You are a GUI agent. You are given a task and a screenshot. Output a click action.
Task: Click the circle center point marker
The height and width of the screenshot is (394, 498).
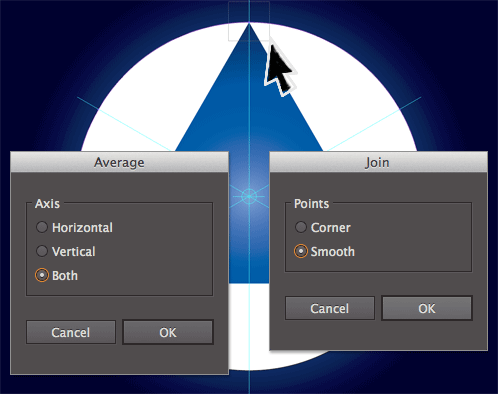[249, 196]
